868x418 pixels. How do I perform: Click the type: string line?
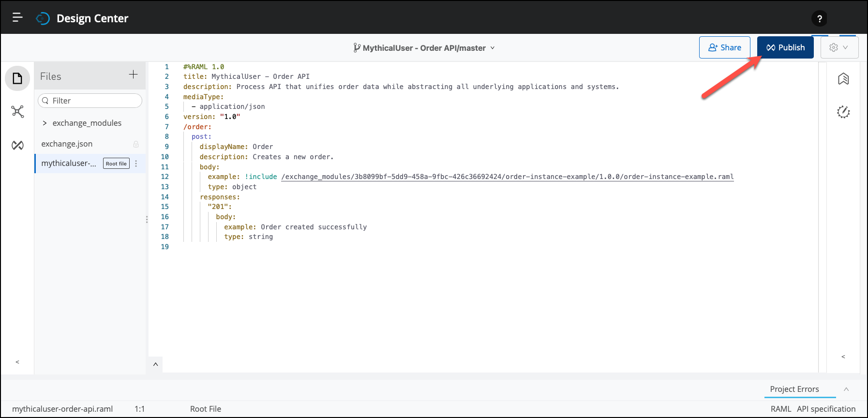point(248,237)
